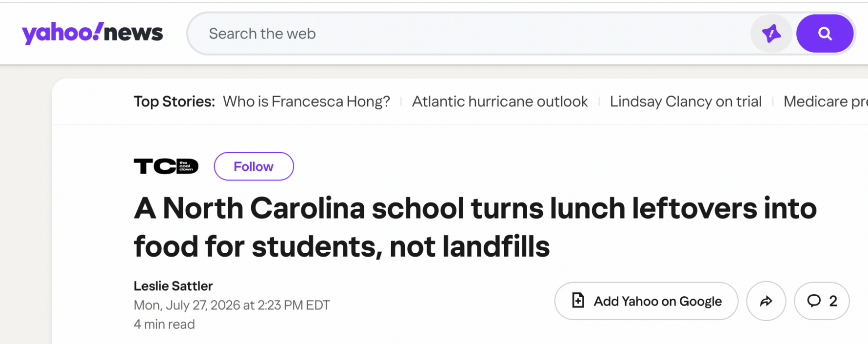The width and height of the screenshot is (868, 344).
Task: Click the article headline about lunch leftovers
Action: pos(475,227)
